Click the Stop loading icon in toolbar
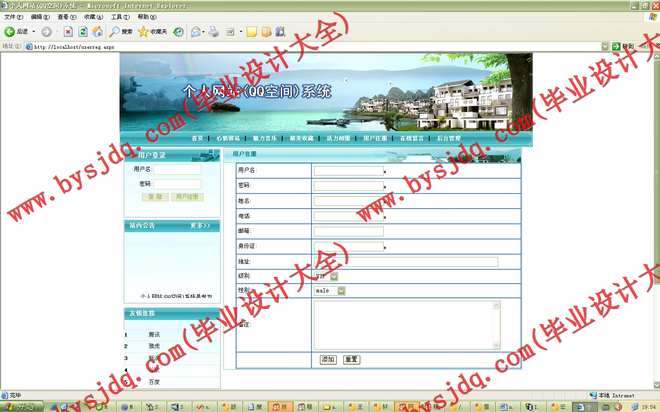Image resolution: width=660 pixels, height=412 pixels. click(x=68, y=31)
